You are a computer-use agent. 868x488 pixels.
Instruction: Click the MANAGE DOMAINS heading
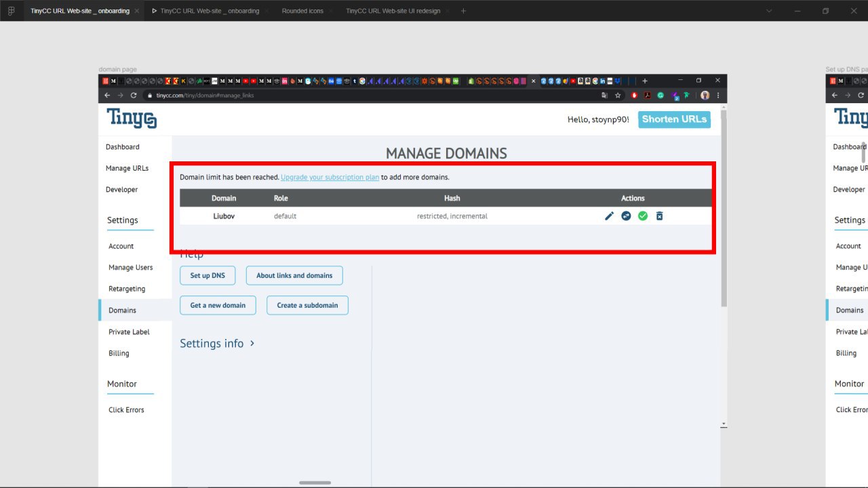tap(446, 154)
